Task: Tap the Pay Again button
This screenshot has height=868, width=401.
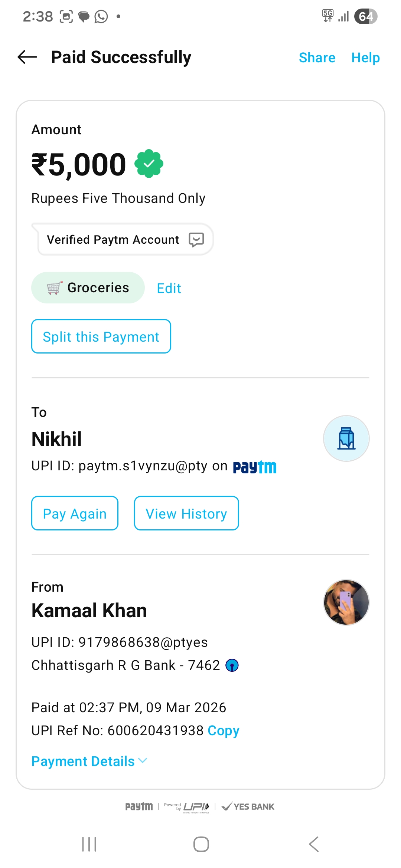Action: [x=75, y=513]
